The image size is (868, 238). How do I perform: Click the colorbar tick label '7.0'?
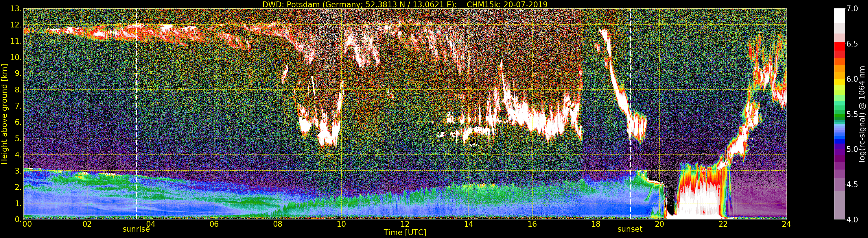[x=852, y=9]
